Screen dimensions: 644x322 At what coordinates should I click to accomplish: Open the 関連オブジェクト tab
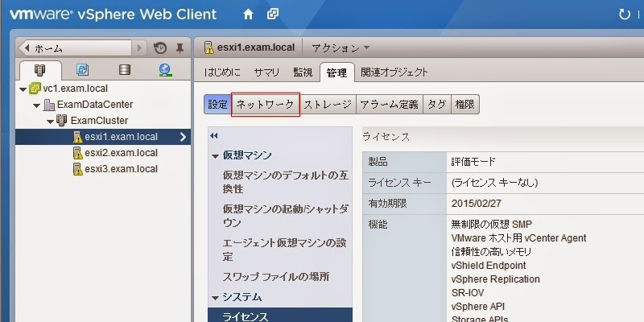coord(394,72)
